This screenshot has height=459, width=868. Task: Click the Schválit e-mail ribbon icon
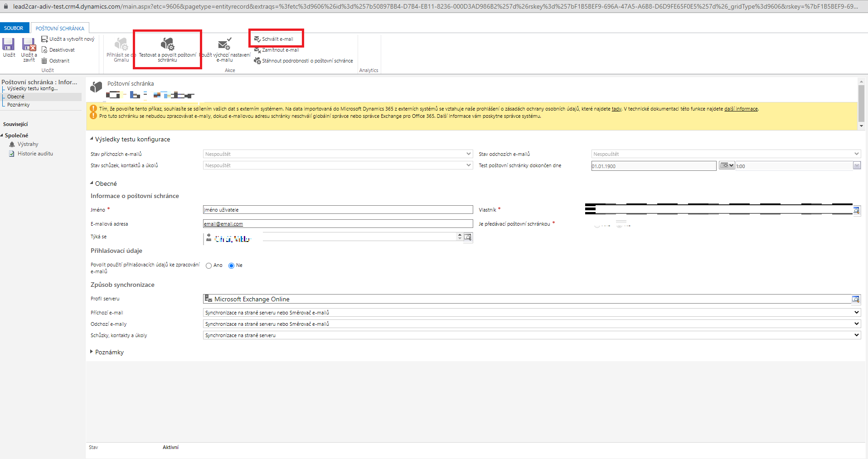click(x=257, y=39)
